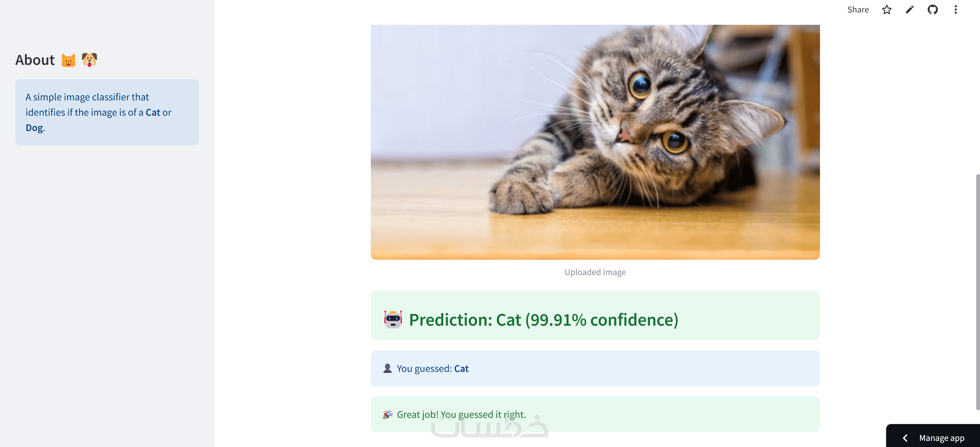980x447 pixels.
Task: Click the uploaded cat image
Action: (x=595, y=142)
